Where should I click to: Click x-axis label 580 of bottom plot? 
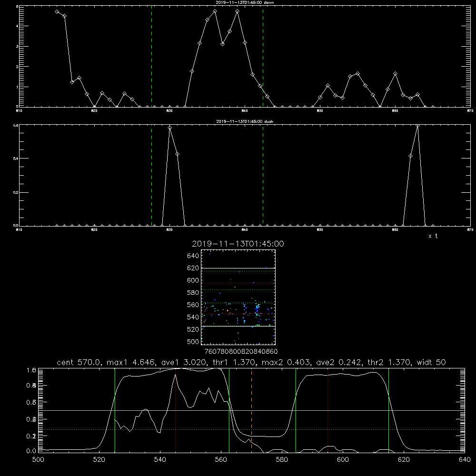282,460
